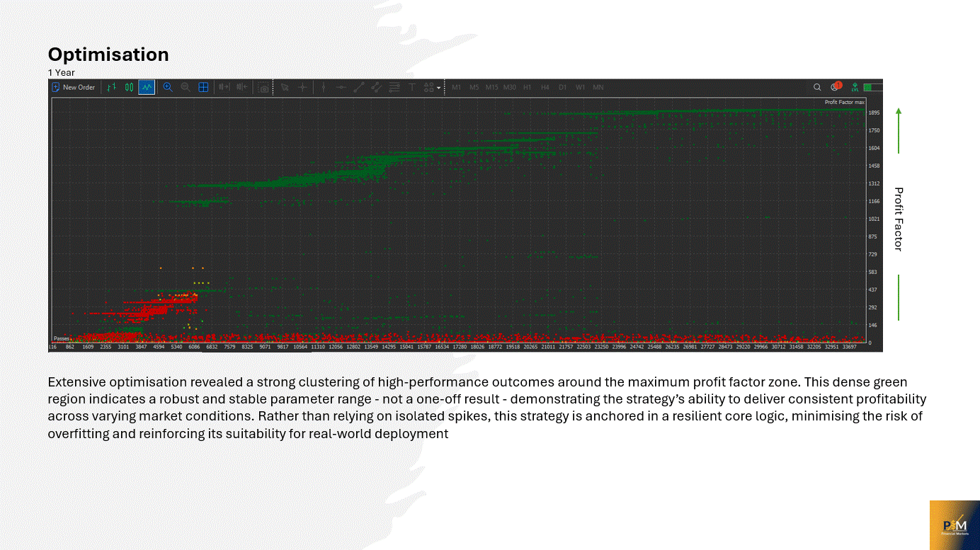The width and height of the screenshot is (980, 550).
Task: Zoom in on the chart
Action: pos(168,87)
